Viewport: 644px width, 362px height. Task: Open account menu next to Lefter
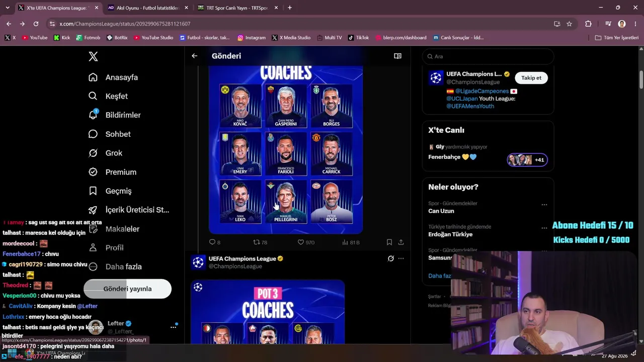[173, 327]
